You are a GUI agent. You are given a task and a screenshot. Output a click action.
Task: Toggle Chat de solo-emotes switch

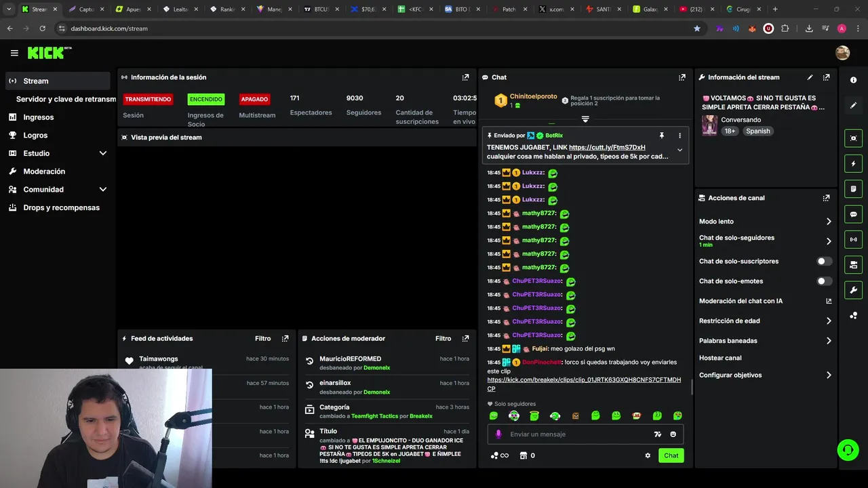(x=824, y=281)
